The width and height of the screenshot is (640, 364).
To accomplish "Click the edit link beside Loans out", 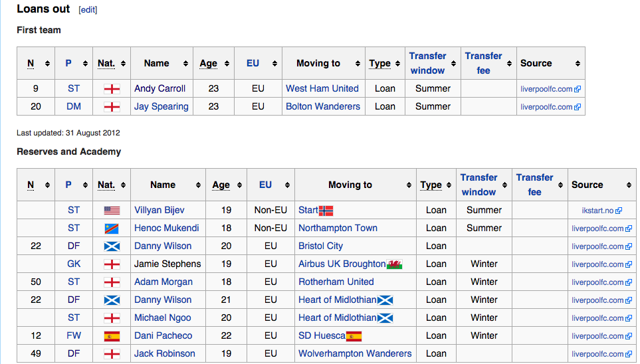I will coord(88,10).
